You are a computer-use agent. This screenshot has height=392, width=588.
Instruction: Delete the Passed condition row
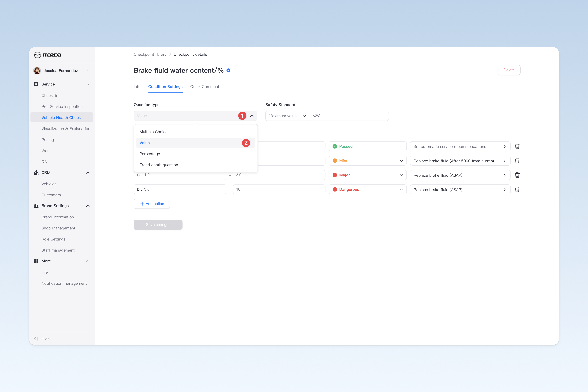517,146
